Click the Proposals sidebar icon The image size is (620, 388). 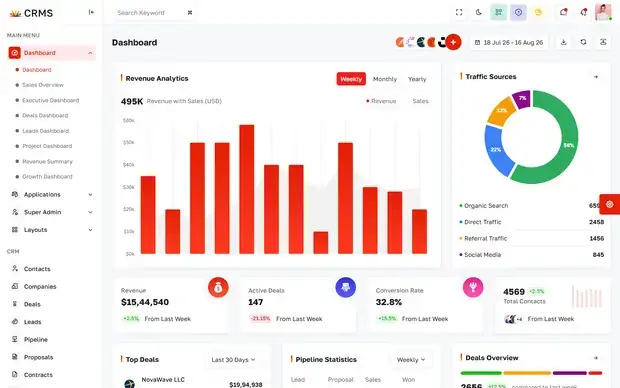click(15, 357)
